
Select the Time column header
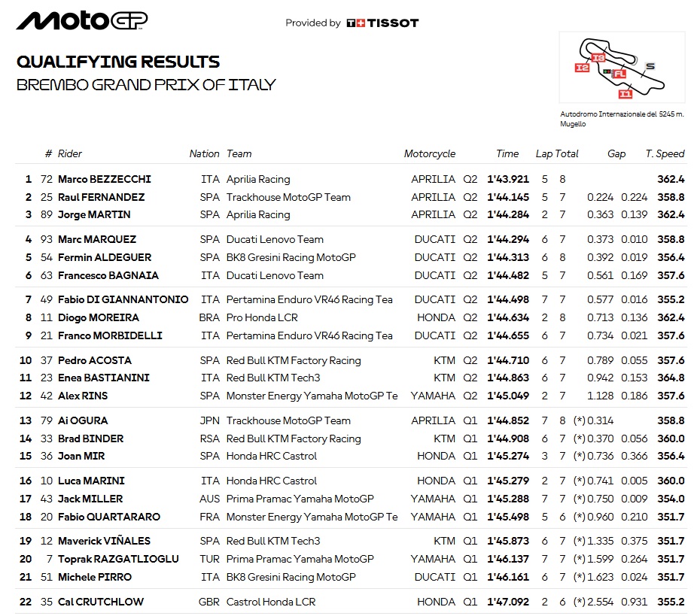pyautogui.click(x=507, y=153)
